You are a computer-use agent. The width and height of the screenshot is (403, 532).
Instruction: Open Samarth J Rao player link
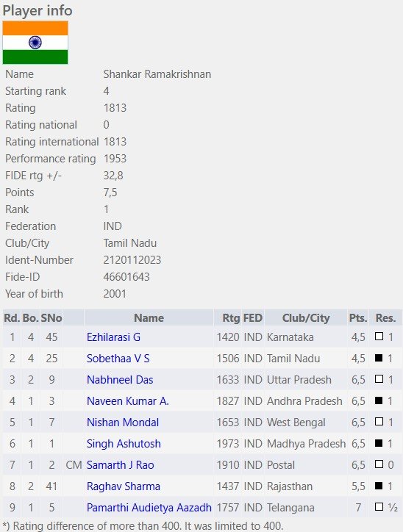120,465
